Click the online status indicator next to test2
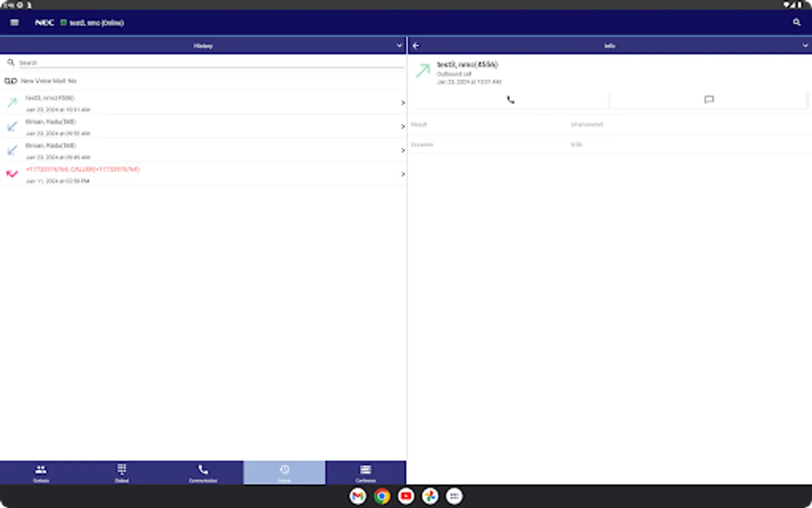 coord(64,23)
